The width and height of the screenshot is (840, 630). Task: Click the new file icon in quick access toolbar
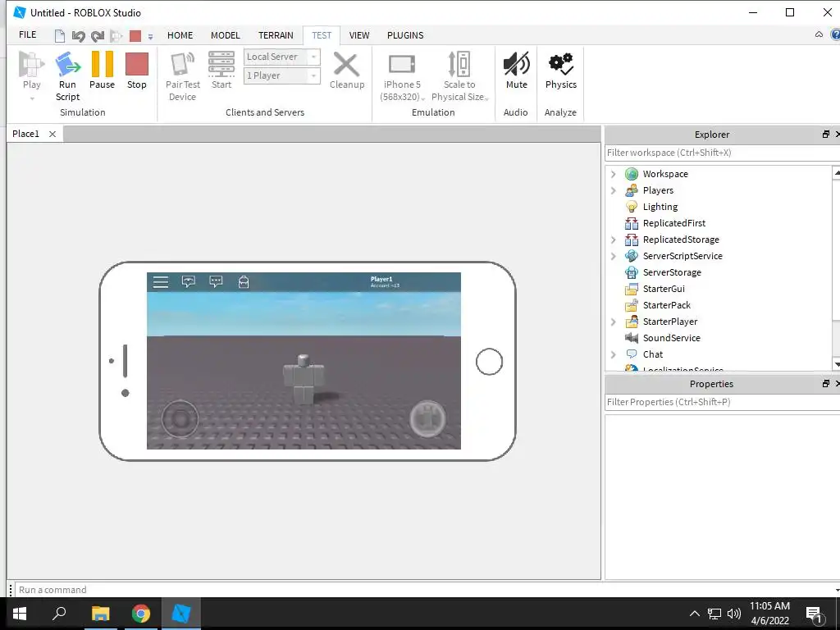pyautogui.click(x=60, y=36)
